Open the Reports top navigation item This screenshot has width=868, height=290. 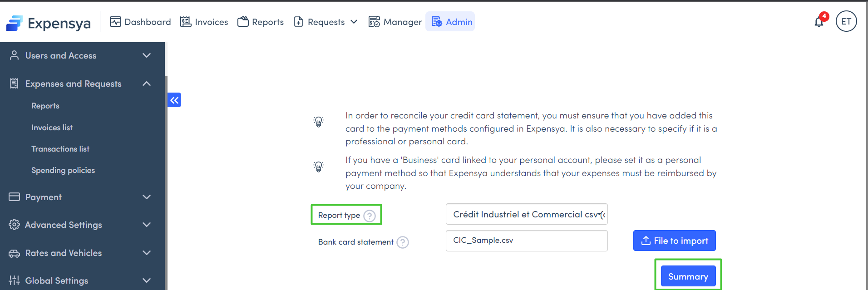click(x=261, y=22)
